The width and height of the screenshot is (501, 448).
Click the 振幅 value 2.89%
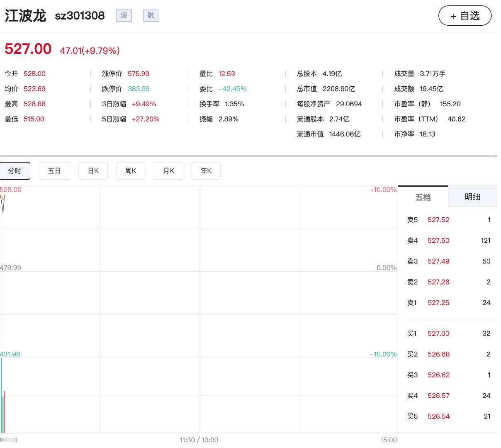229,119
